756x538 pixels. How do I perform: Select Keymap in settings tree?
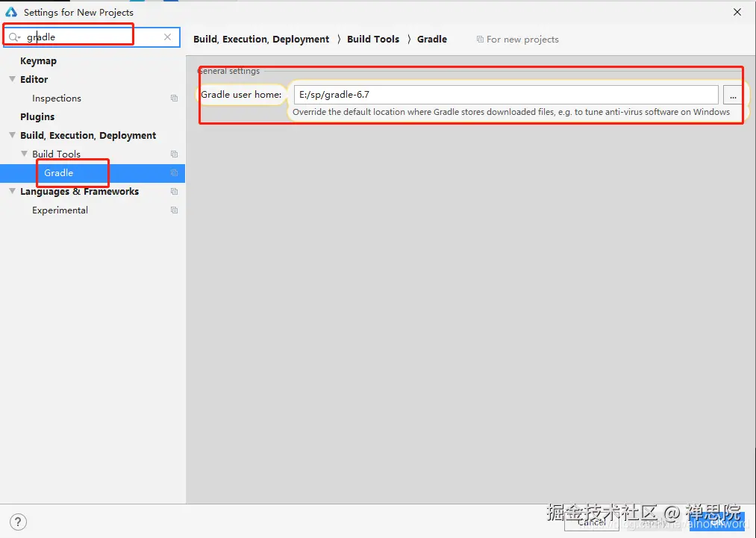click(x=38, y=60)
